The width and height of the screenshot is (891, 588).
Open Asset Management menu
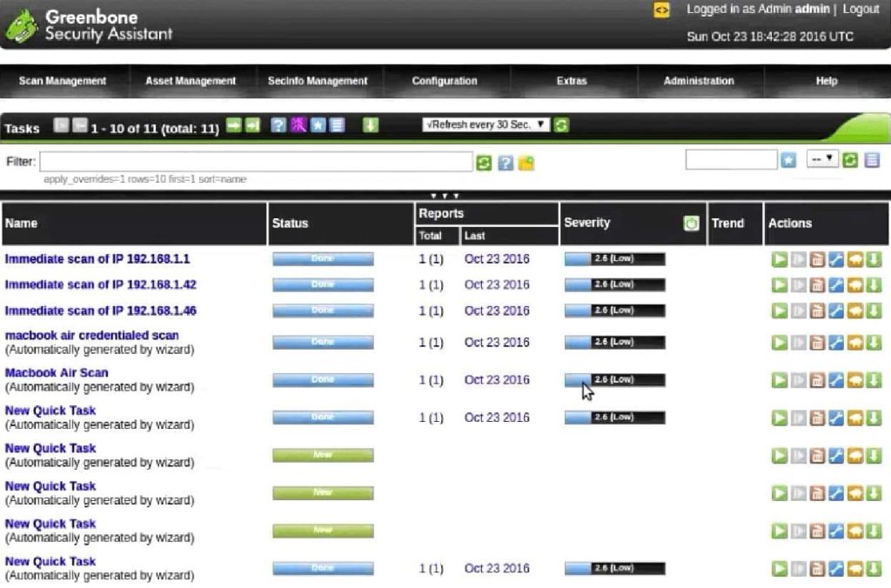pos(191,81)
